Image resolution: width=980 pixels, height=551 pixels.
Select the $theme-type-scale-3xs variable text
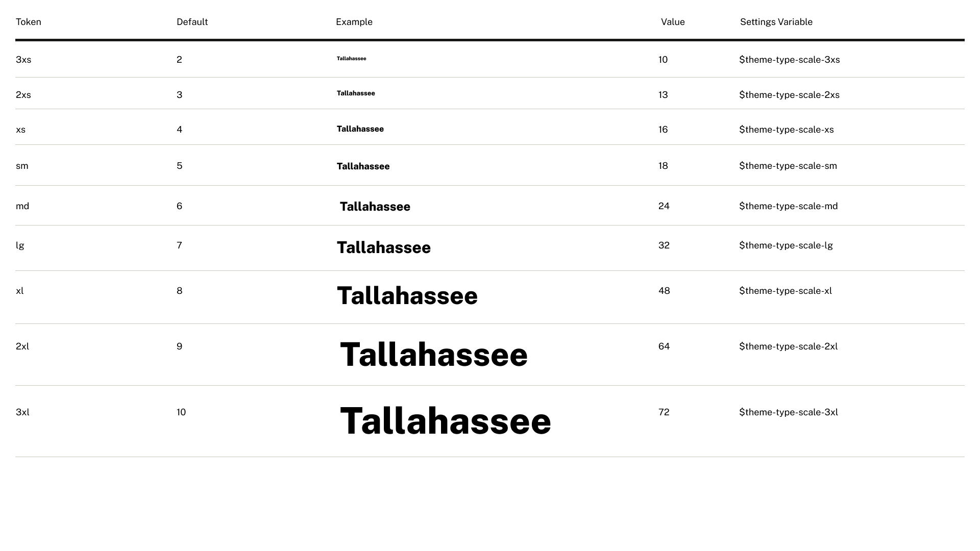point(789,60)
